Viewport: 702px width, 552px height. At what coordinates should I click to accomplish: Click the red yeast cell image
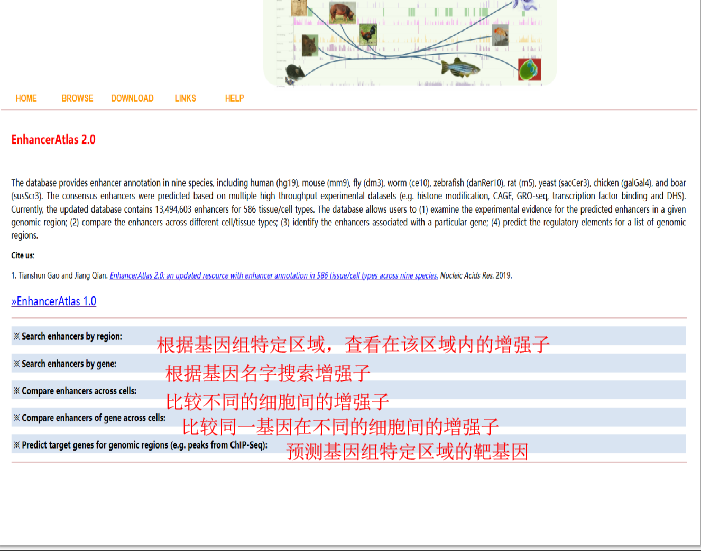pyautogui.click(x=529, y=69)
